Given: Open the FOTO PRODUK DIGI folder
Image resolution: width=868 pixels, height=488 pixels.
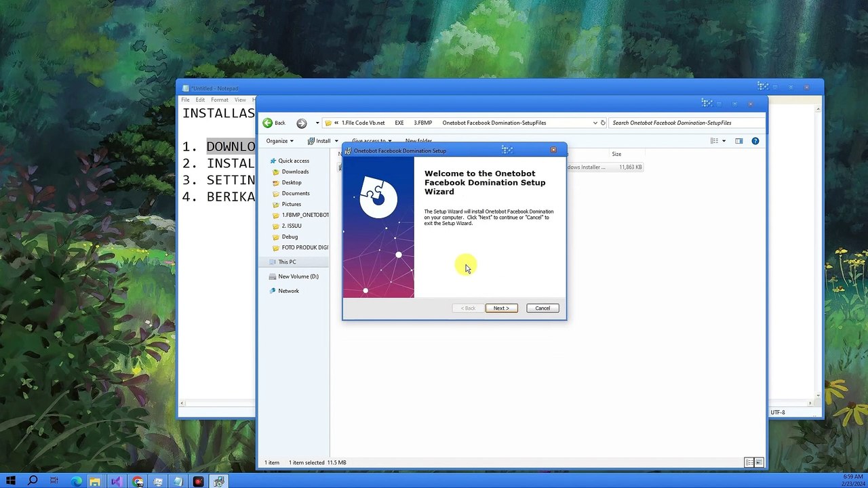Looking at the screenshot, I should 305,247.
